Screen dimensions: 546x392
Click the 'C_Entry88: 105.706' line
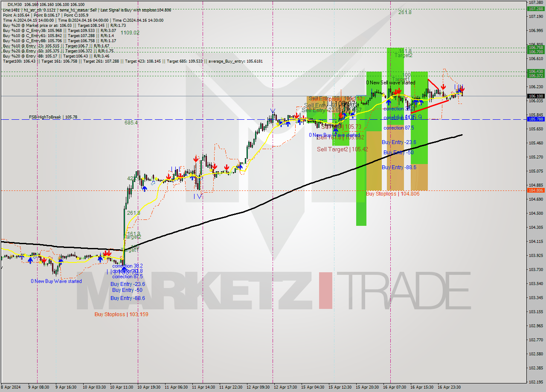pyautogui.click(x=59, y=40)
